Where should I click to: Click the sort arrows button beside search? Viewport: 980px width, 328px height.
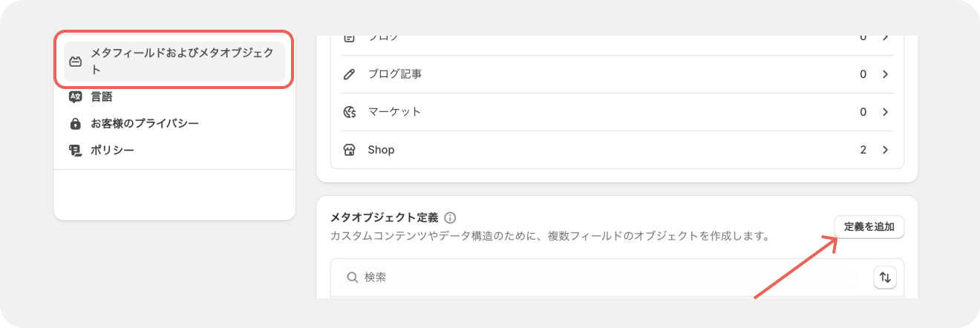click(x=885, y=278)
